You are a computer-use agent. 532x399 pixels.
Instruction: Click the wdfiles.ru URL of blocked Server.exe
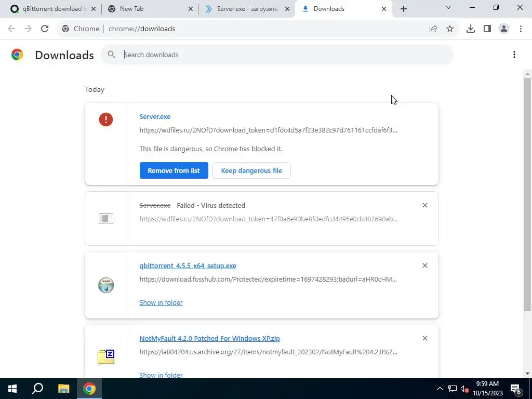[268, 130]
